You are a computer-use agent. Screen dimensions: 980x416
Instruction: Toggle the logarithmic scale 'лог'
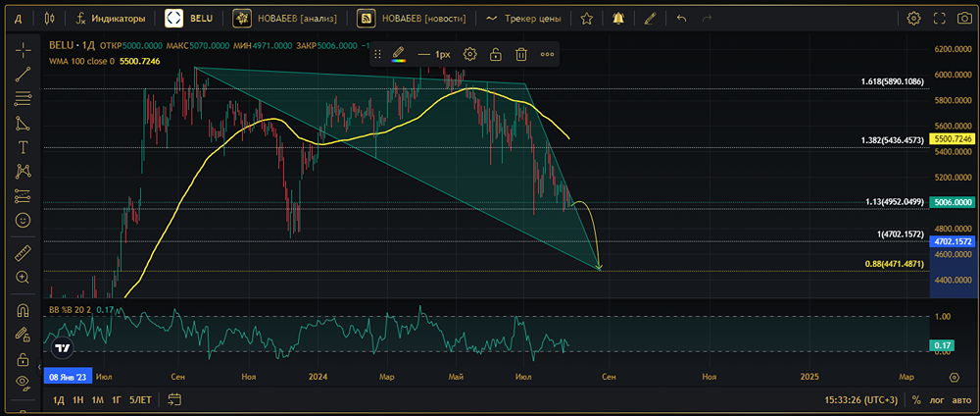point(937,400)
